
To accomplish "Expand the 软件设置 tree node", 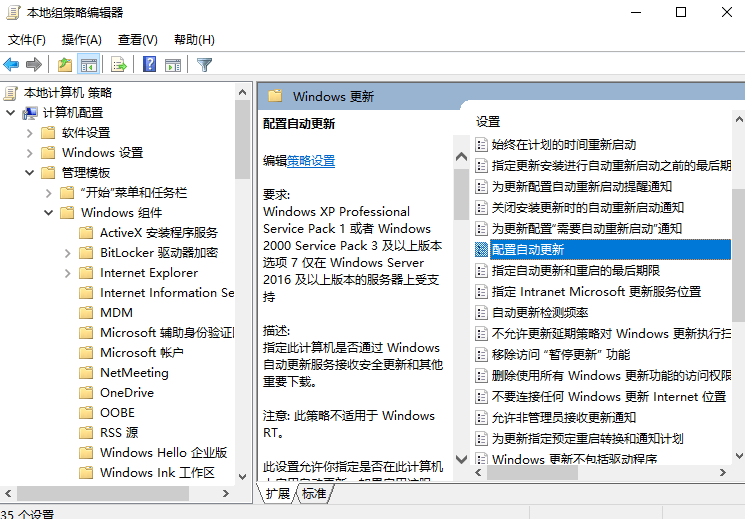I will [29, 133].
